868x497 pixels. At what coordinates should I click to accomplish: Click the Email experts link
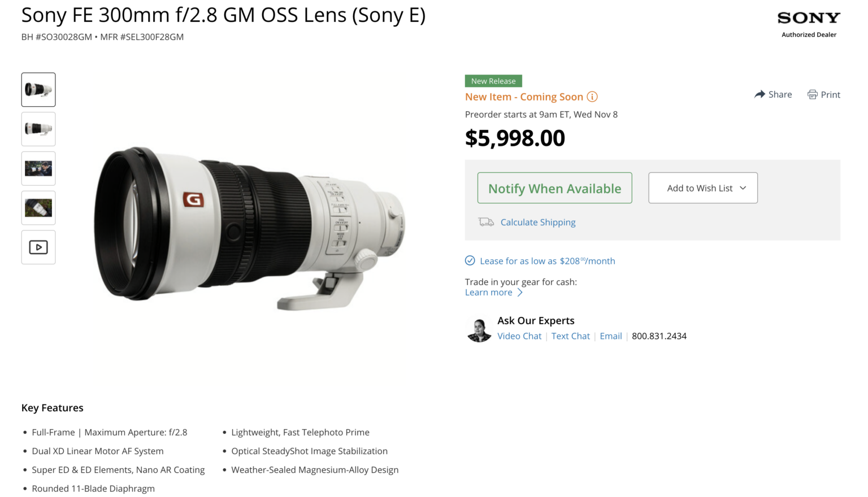pos(611,335)
